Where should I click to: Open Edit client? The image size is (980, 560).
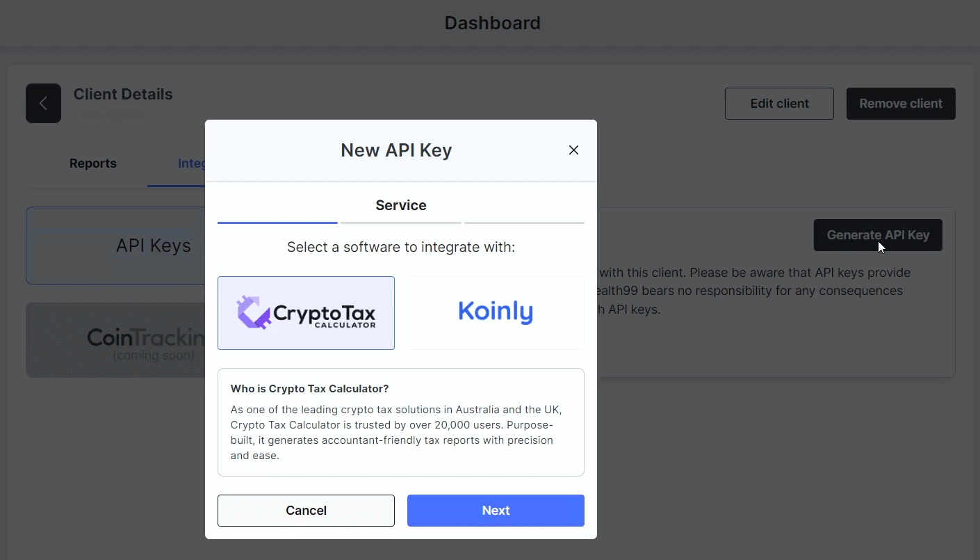779,104
